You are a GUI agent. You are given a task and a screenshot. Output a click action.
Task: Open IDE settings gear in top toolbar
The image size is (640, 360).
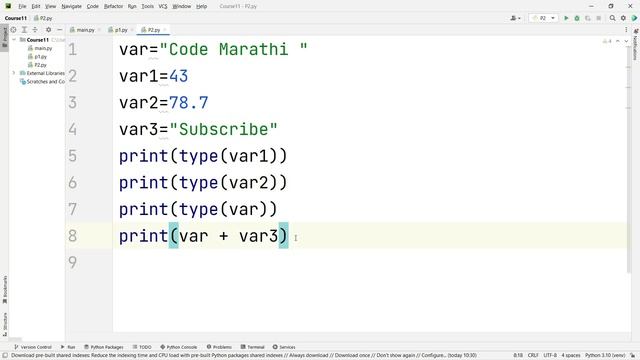623,18
